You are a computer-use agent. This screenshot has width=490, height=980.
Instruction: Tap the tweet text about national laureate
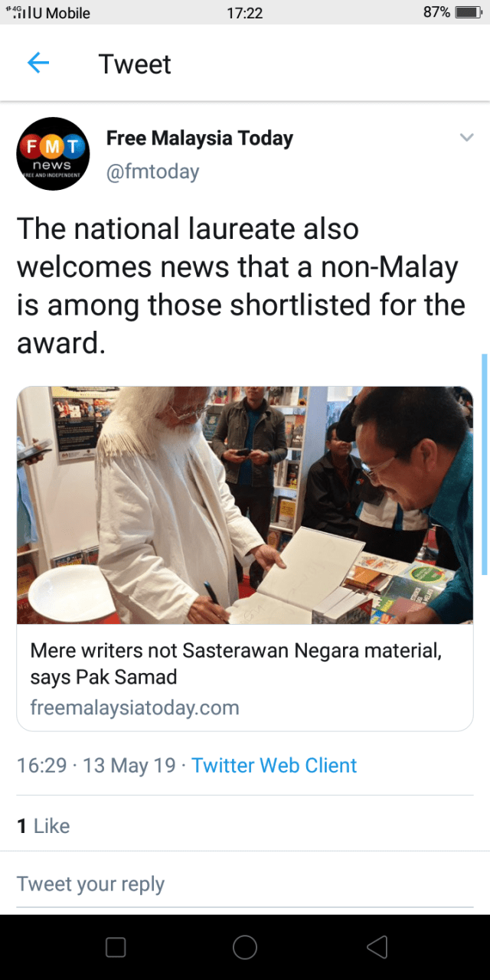point(241,286)
